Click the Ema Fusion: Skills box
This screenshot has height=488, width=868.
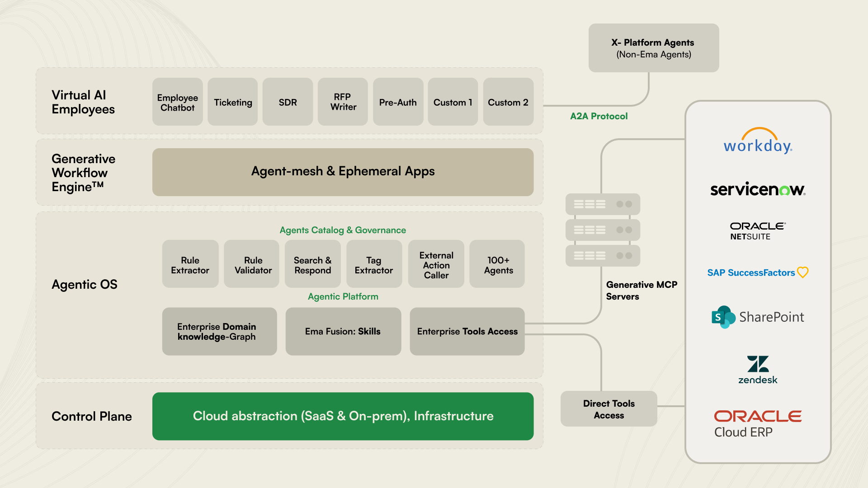coord(343,332)
